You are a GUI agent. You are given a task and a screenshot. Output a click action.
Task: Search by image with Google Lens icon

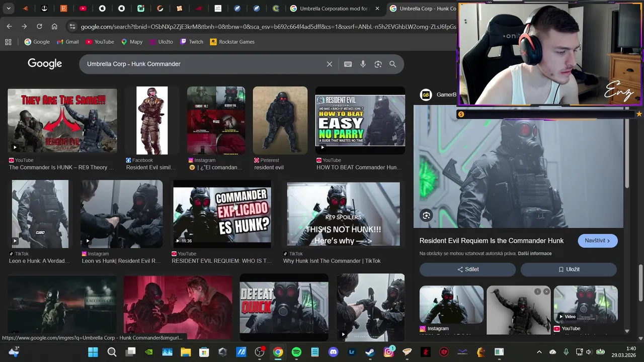[x=378, y=64]
